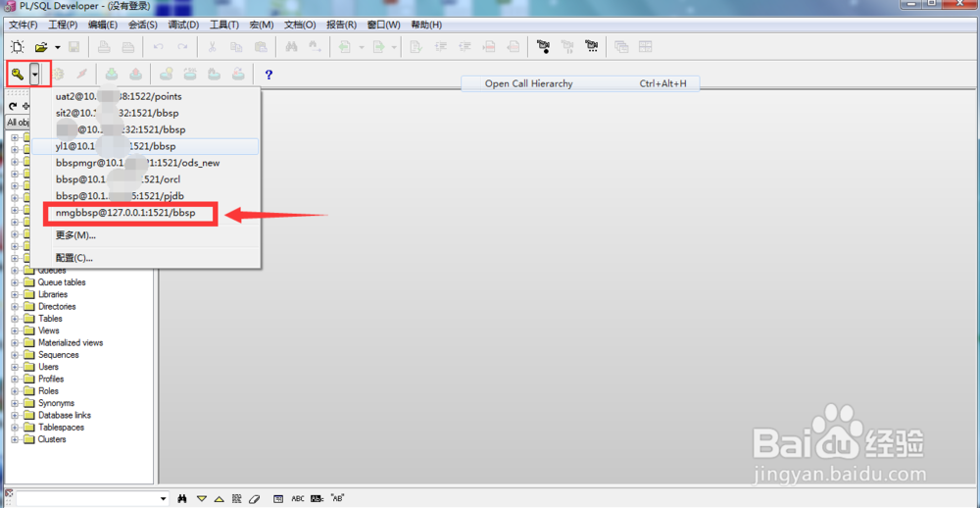Click the Window list icon in toolbar
980x508 pixels.
point(621,47)
